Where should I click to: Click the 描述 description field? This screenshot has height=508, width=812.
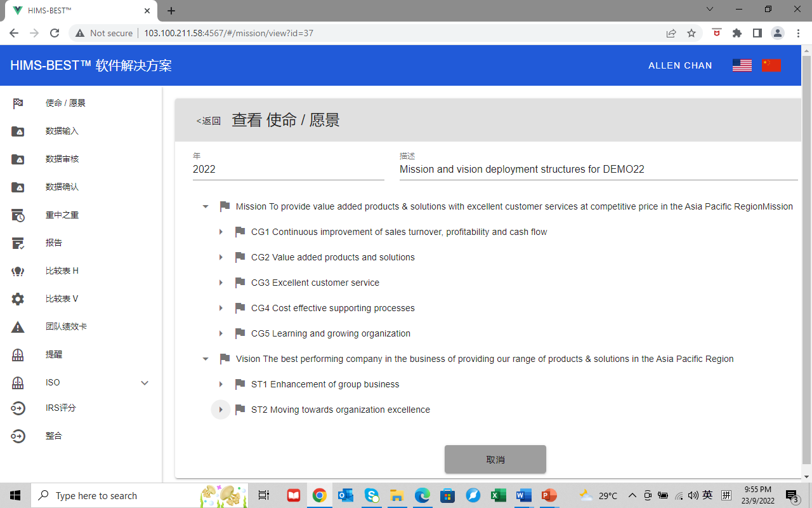598,170
